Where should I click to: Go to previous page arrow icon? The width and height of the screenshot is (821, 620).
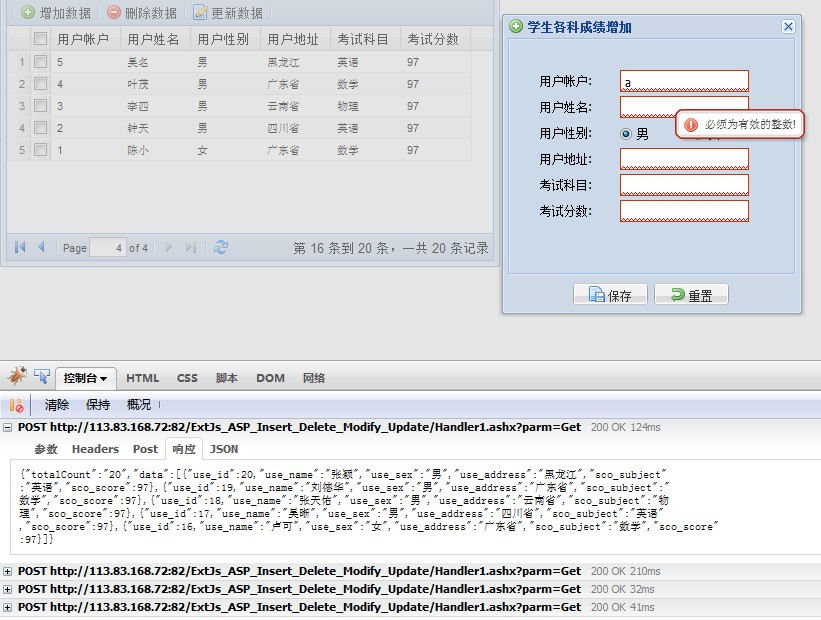click(41, 247)
